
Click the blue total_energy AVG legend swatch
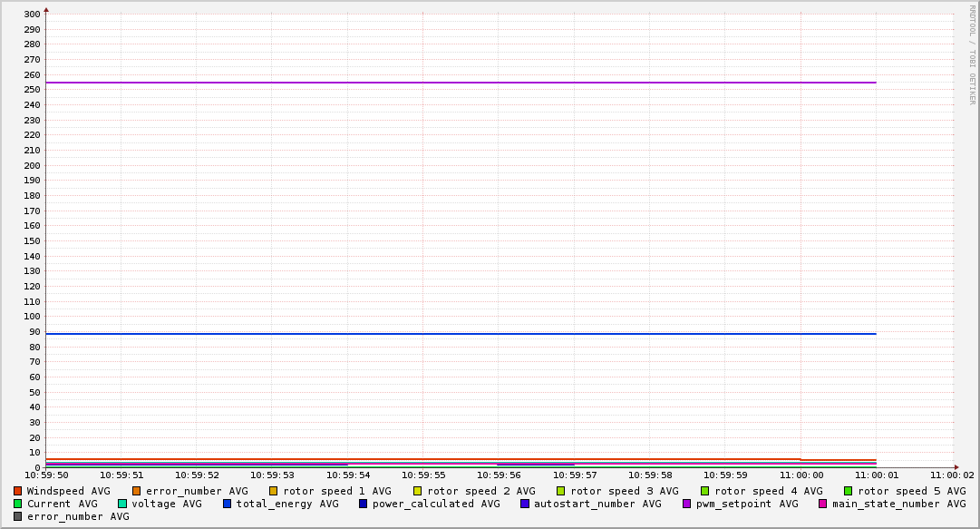[228, 504]
